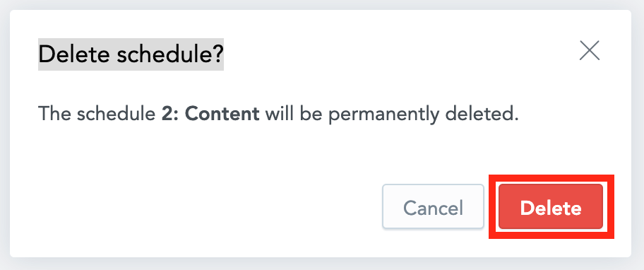
Task: Click the bold '2: Content' schedule name
Action: [x=210, y=114]
